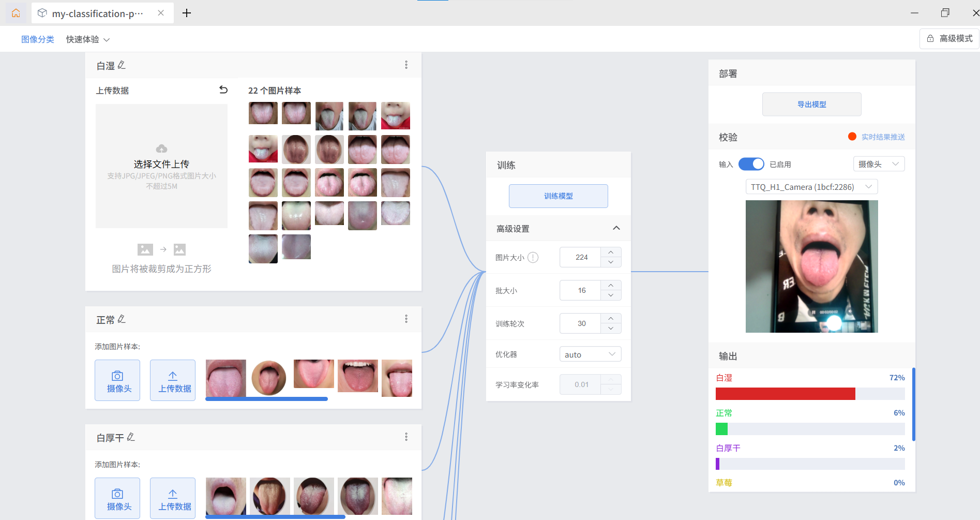Click the edit pencil next to 白湿
980x520 pixels.
tap(122, 65)
